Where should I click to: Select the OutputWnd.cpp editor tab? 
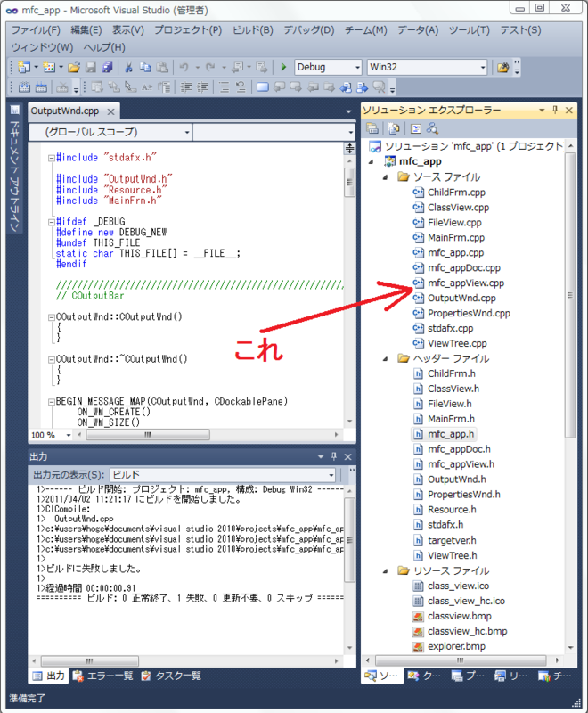click(x=65, y=111)
